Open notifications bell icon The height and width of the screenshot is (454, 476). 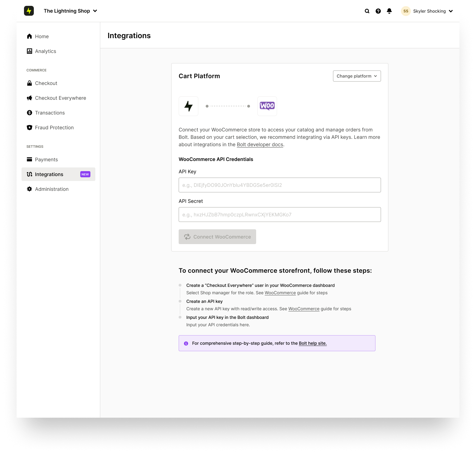tap(389, 11)
